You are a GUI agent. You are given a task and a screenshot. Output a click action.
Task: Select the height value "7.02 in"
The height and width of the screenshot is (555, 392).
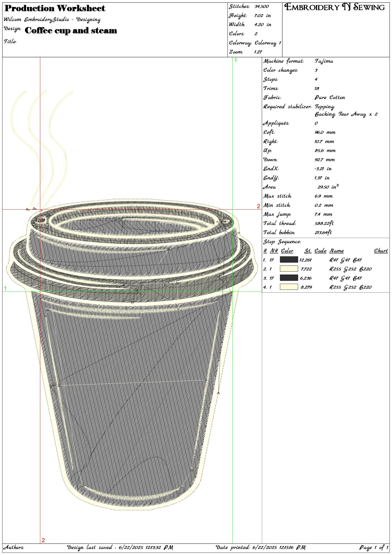point(262,16)
